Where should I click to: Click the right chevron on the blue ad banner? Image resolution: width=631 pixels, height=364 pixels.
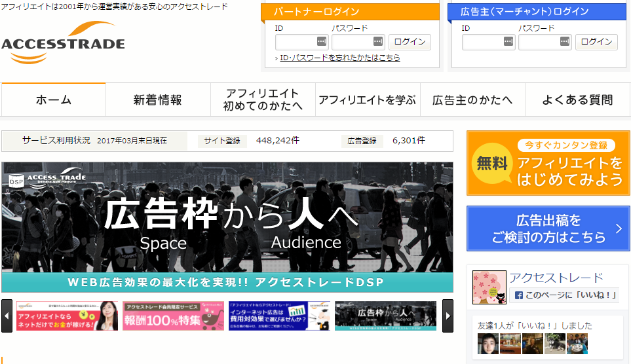pos(619,228)
